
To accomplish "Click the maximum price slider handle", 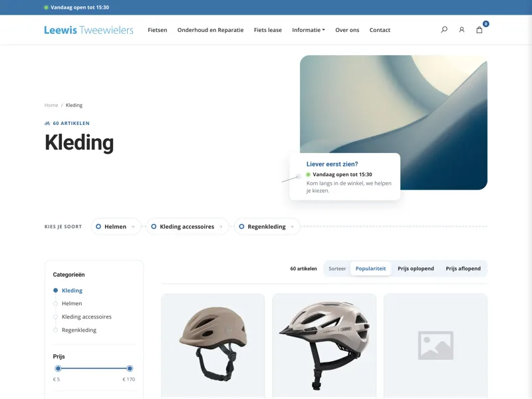I will [x=130, y=368].
